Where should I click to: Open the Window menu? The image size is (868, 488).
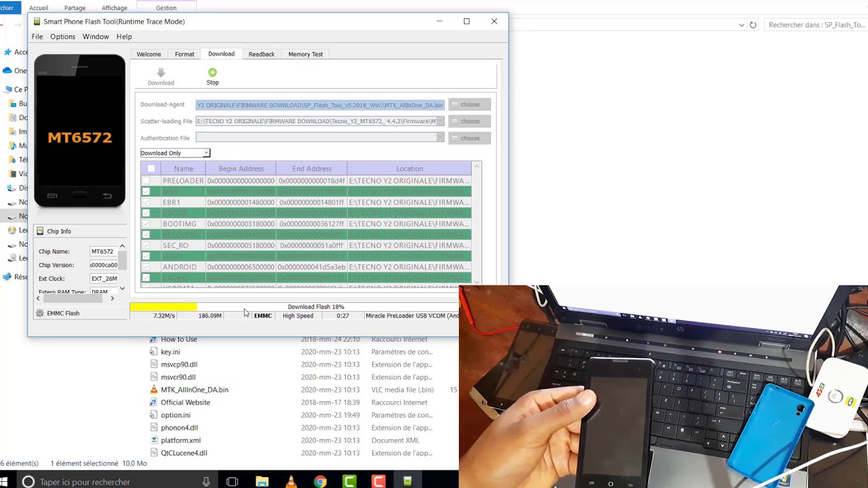point(96,37)
